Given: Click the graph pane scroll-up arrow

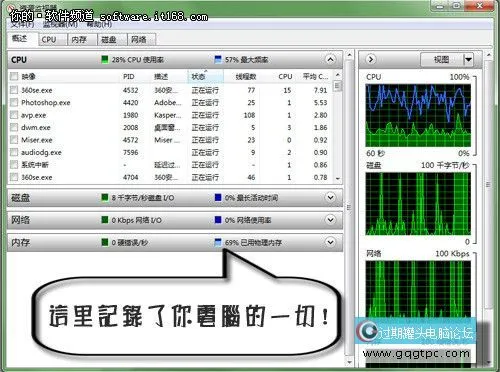Looking at the screenshot, I should 489,54.
